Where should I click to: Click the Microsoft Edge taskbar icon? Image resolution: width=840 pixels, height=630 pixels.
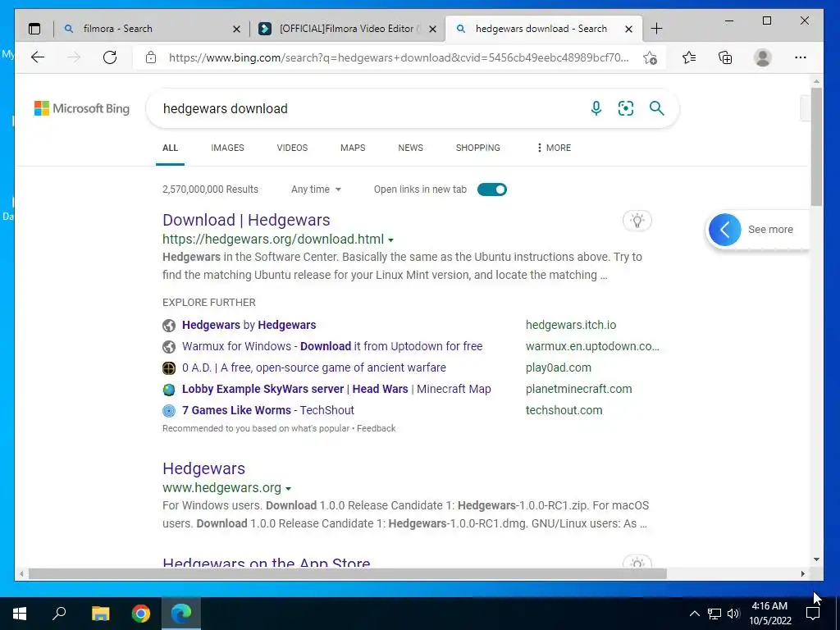[x=181, y=614]
